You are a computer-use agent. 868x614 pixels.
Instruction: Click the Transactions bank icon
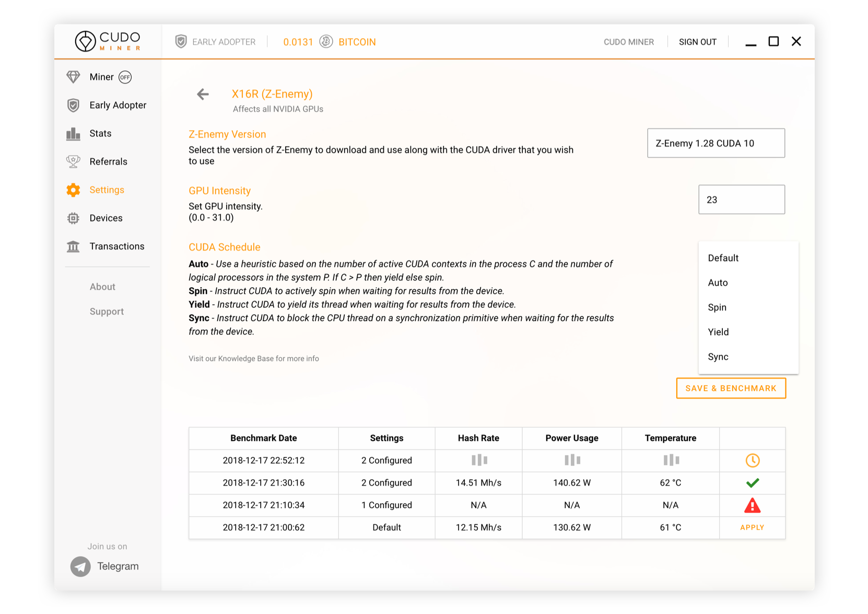(x=73, y=246)
